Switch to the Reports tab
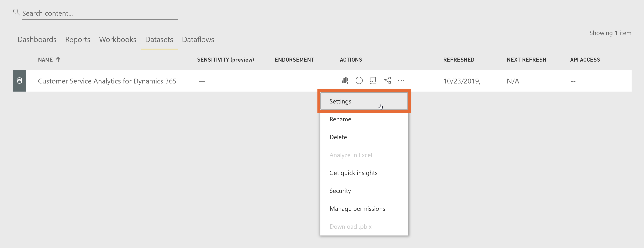The width and height of the screenshot is (644, 248). tap(78, 39)
